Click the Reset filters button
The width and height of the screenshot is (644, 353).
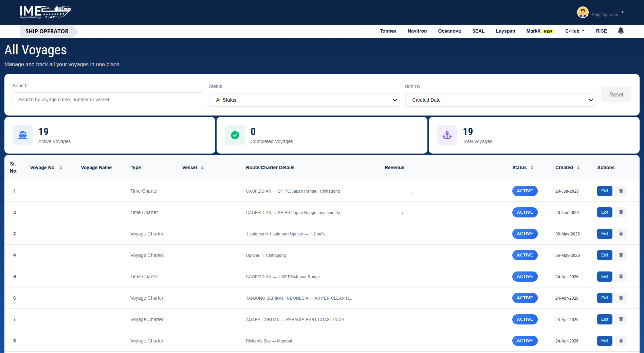click(x=616, y=95)
